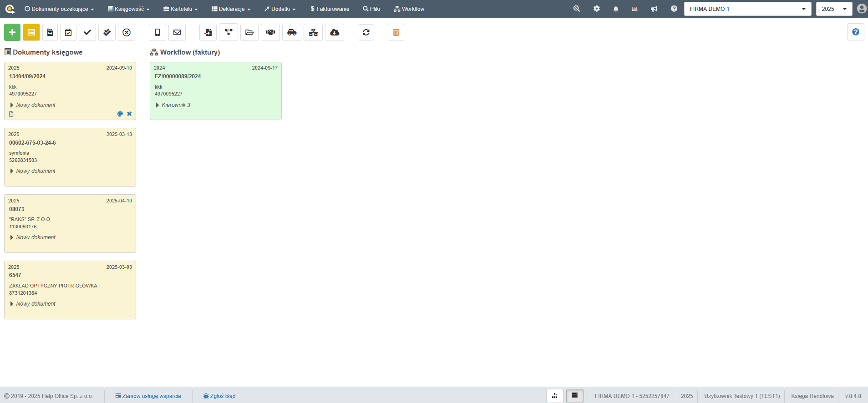Click the car icon in the toolbar
The height and width of the screenshot is (403, 868).
(x=292, y=32)
